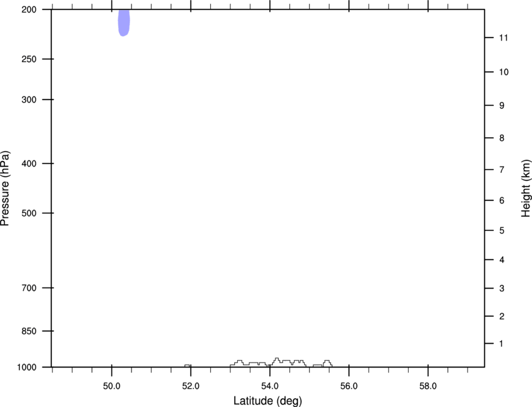Click the 50.0 latitude tick label
Image resolution: width=532 pixels, height=407 pixels.
pyautogui.click(x=111, y=386)
